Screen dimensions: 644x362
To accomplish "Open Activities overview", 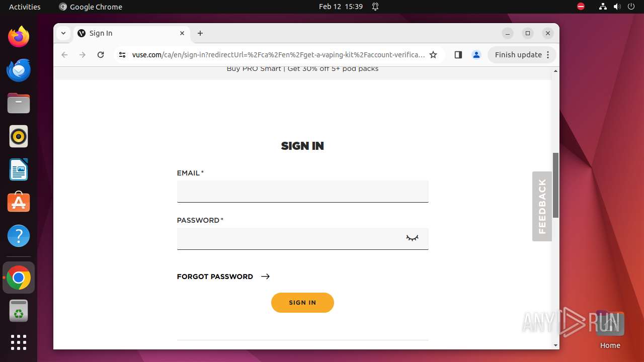I will pyautogui.click(x=25, y=7).
